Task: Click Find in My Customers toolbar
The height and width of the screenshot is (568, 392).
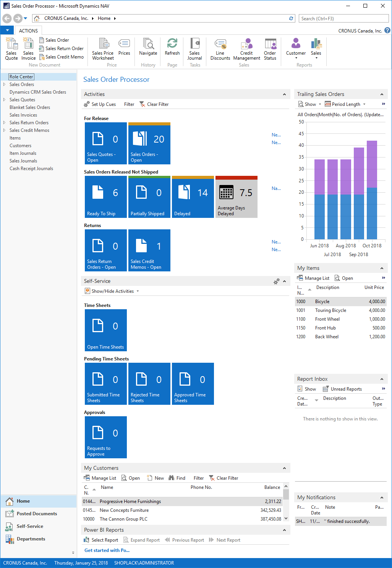Action: tap(177, 478)
